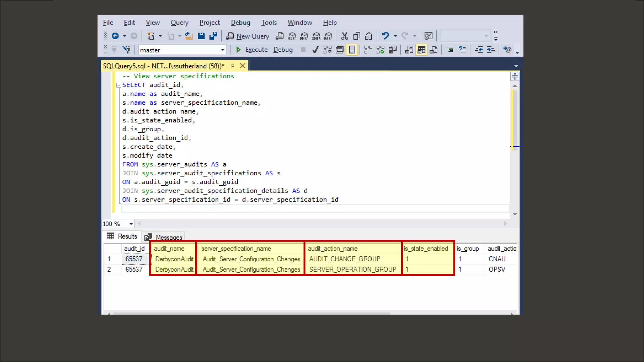The image size is (644, 362).
Task: Click the results horizontal scrollbar
Action: pyautogui.click(x=252, y=313)
